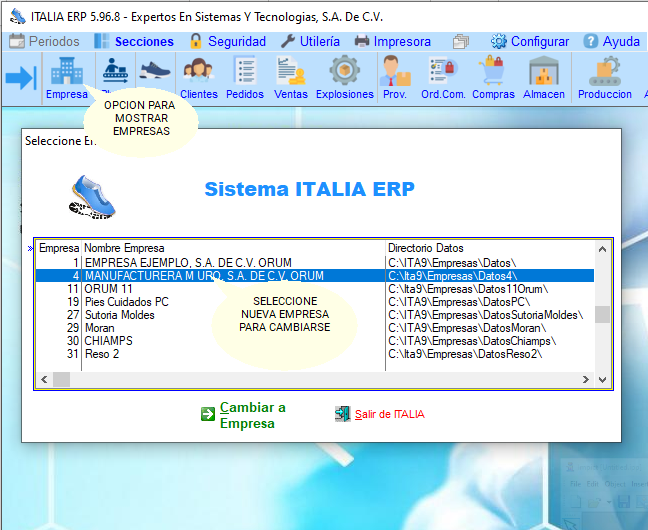
Task: Click the horizontal scrollbar right arrow
Action: pos(586,380)
